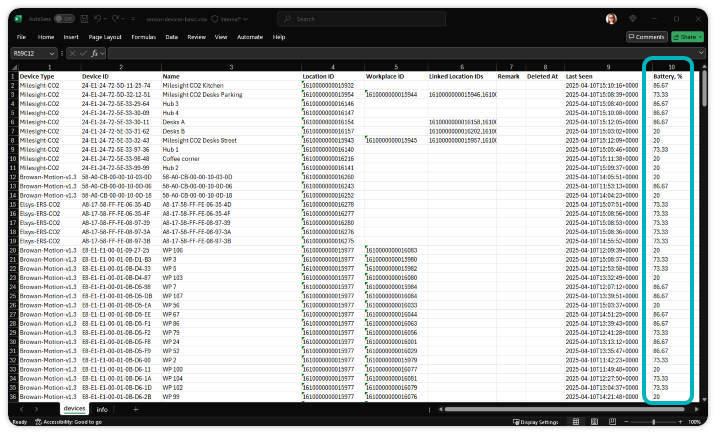716x434 pixels.
Task: Select the Device Type header cell
Action: [49, 76]
